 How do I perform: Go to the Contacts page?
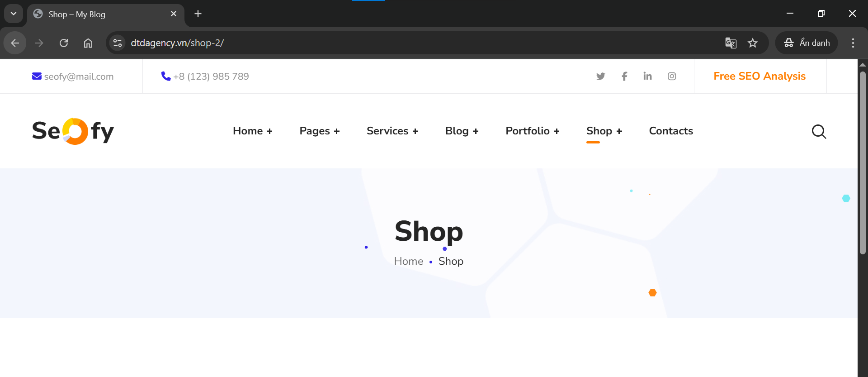click(671, 131)
